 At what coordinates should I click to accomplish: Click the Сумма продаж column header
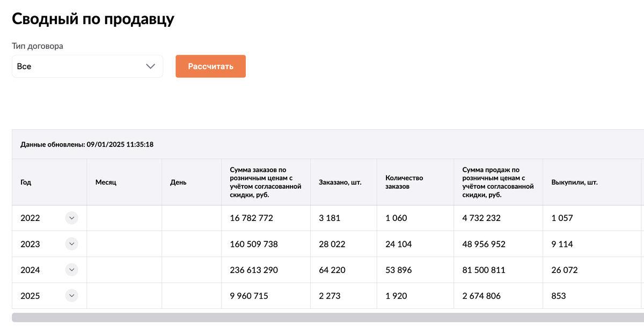pos(497,182)
